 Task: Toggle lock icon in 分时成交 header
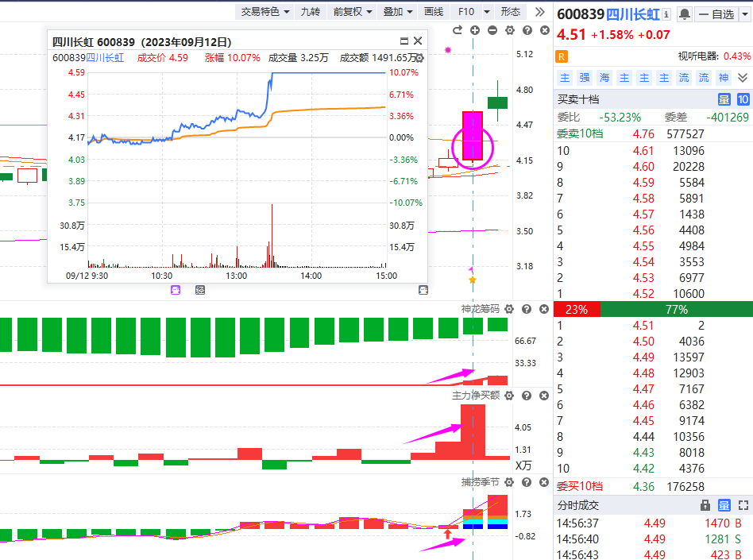(x=705, y=505)
